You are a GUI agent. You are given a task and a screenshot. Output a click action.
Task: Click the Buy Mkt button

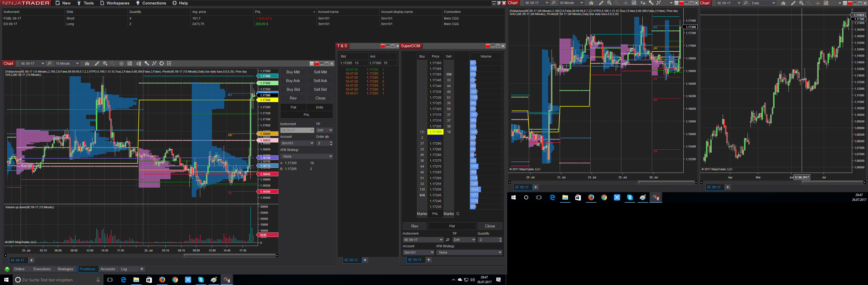pos(293,72)
